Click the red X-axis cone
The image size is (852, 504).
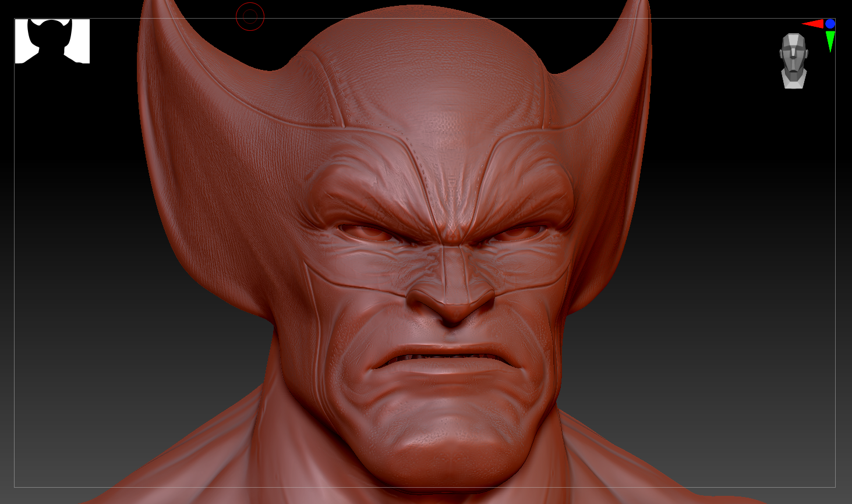[813, 24]
